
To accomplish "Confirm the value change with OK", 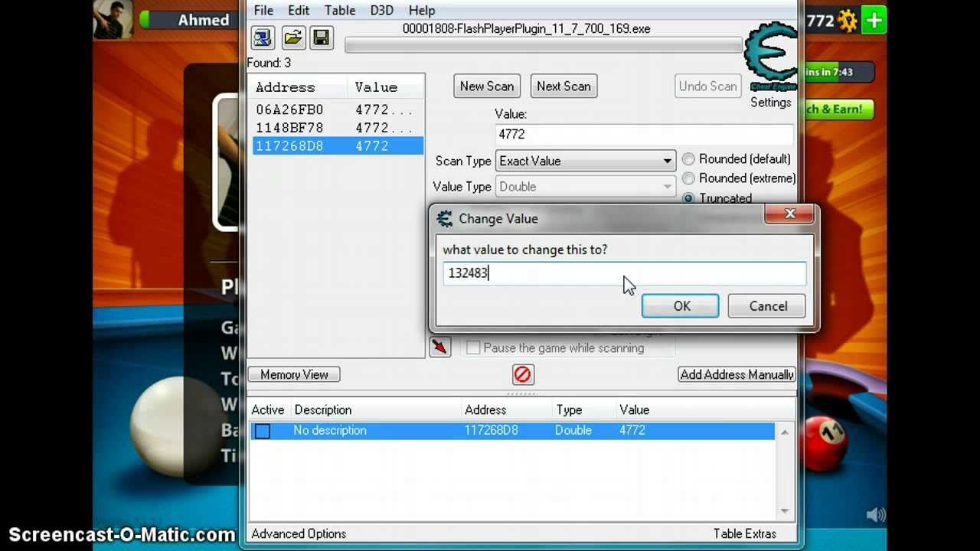I will (x=681, y=306).
